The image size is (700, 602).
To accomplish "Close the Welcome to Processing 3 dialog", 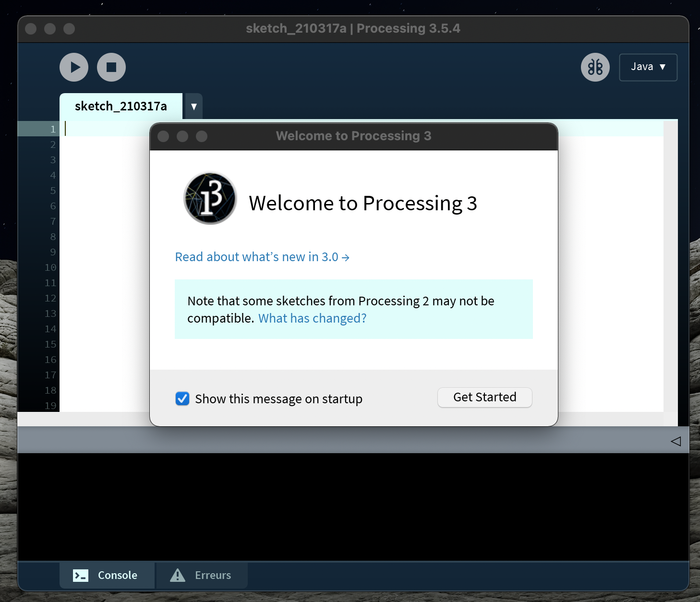I will pos(163,136).
